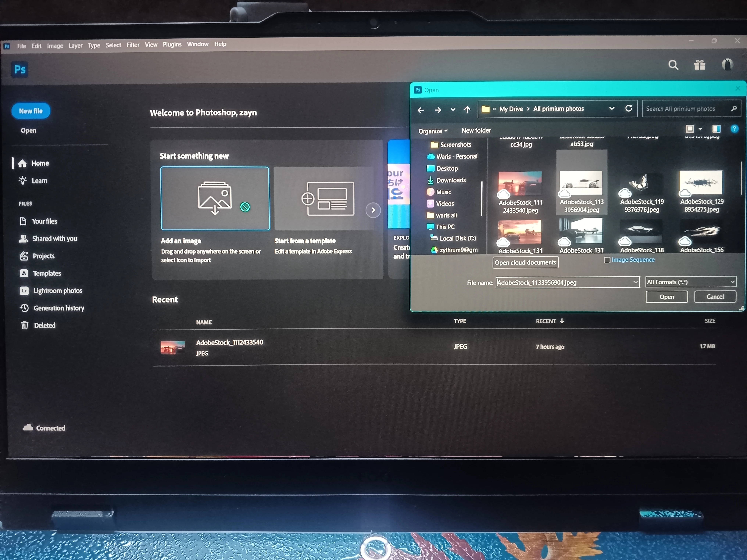The width and height of the screenshot is (747, 560).
Task: Refresh the folder in Open dialog
Action: 628,108
